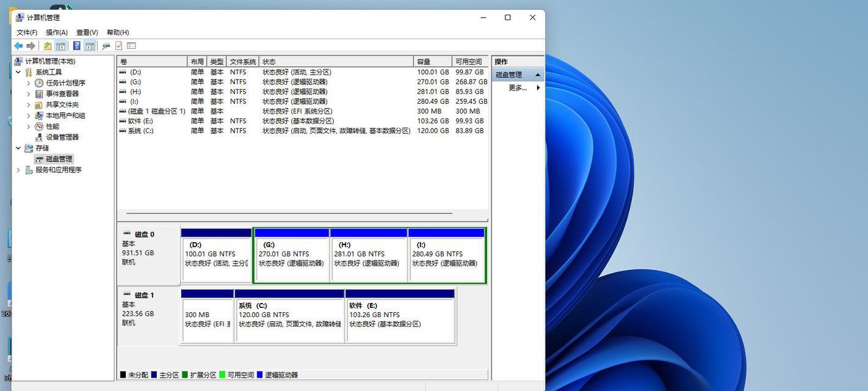Expand the Task Scheduler (任务计划程序) node
This screenshot has width=868, height=391.
(x=28, y=83)
